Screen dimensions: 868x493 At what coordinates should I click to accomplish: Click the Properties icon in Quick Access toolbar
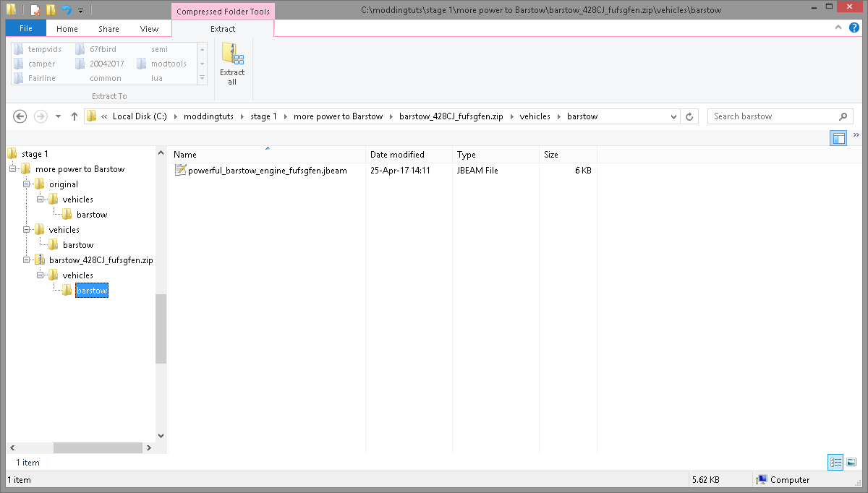point(35,10)
